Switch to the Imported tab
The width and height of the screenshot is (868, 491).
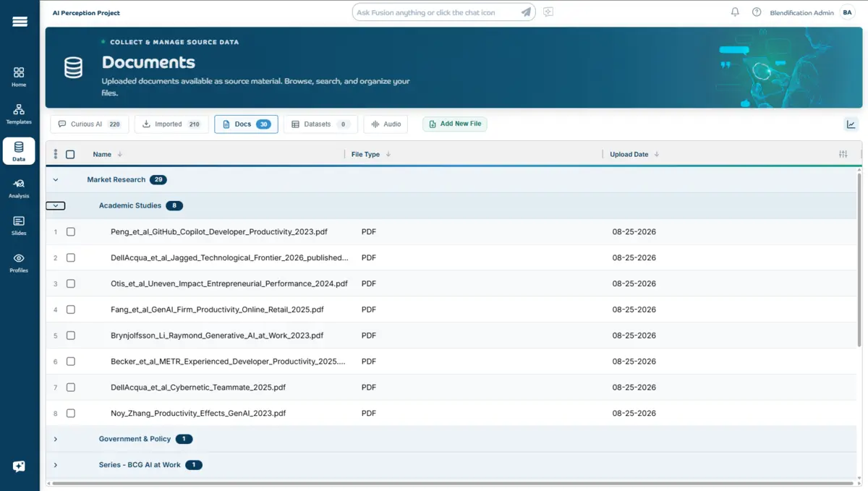pos(171,124)
